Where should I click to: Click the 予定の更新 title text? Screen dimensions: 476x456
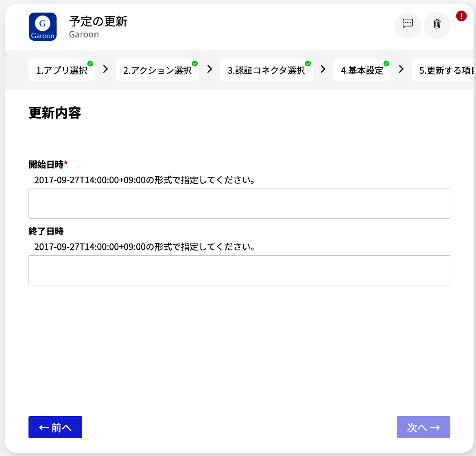tap(98, 22)
